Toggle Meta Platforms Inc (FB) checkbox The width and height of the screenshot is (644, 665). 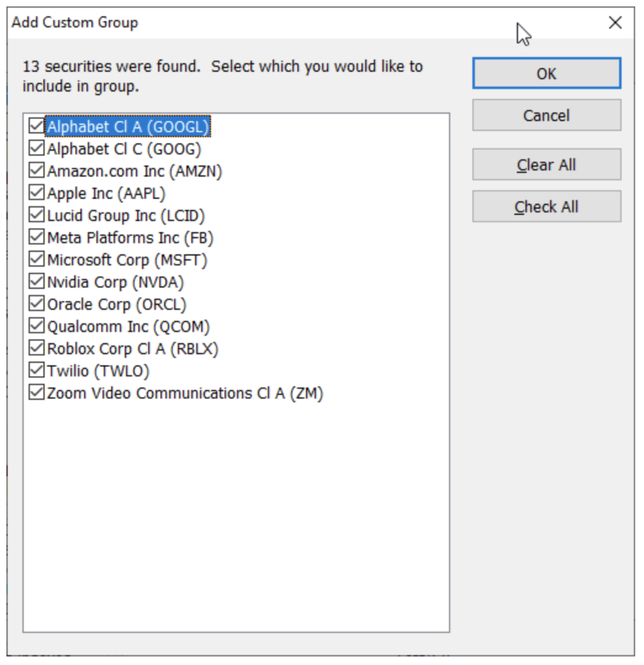click(x=36, y=237)
